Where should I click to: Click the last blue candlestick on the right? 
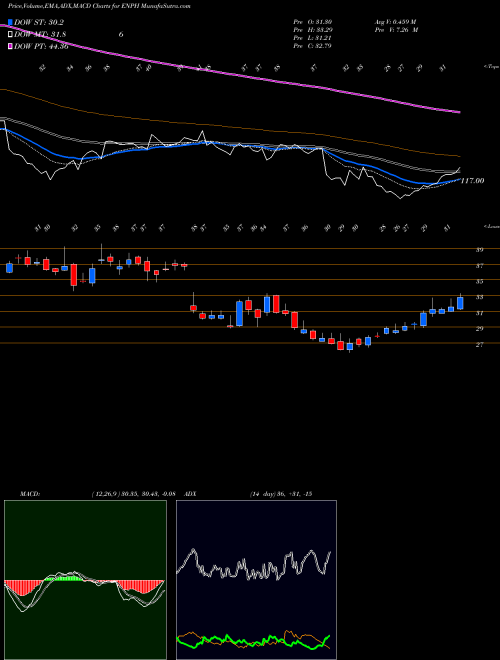point(460,303)
